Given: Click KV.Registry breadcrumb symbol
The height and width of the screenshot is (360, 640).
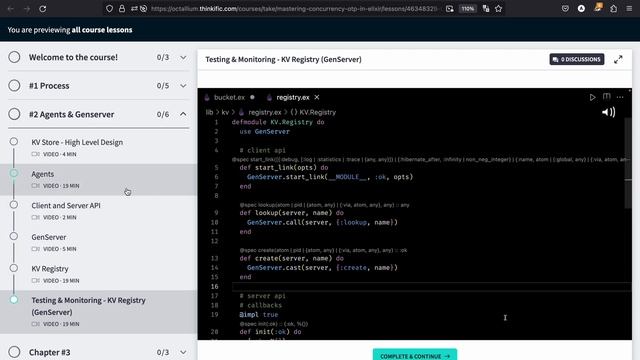Looking at the screenshot, I should tap(313, 112).
